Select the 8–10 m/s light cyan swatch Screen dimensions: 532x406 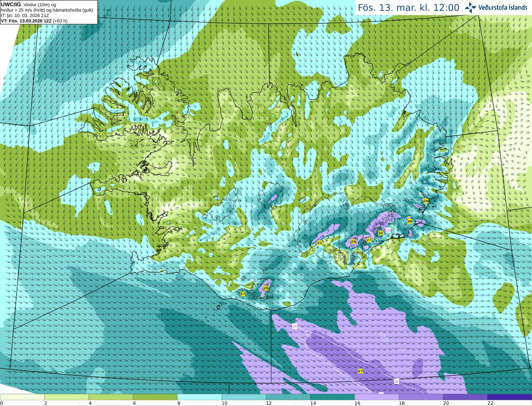[199, 397]
